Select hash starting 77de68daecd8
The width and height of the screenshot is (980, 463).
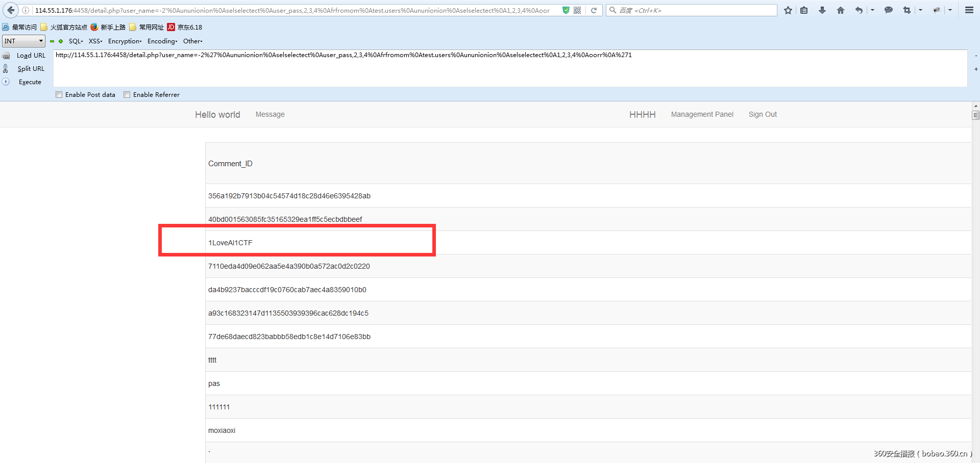(289, 337)
